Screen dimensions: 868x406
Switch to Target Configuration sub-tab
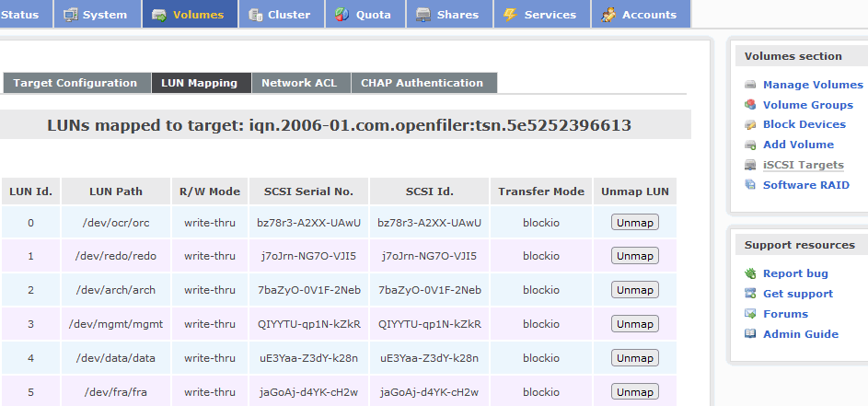coord(75,83)
